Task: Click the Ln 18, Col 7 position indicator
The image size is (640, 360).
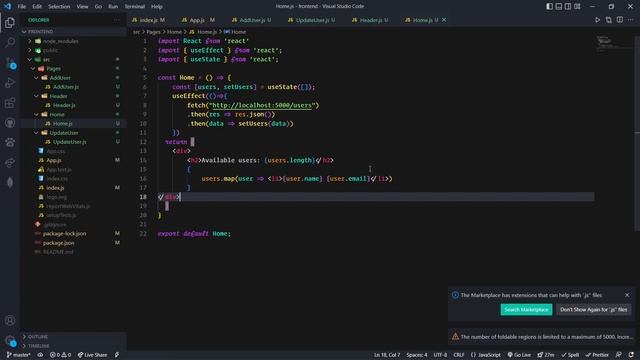Action: click(x=387, y=355)
